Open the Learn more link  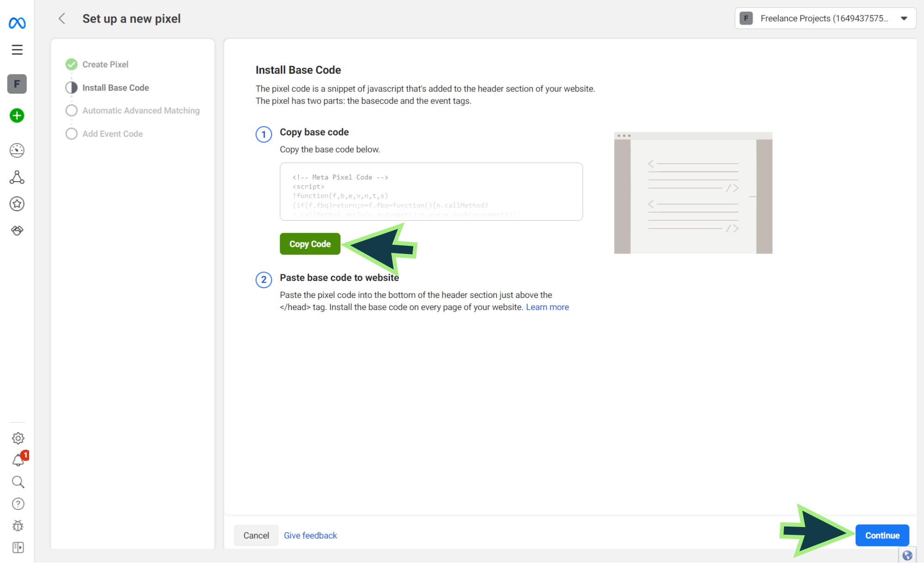(x=547, y=307)
